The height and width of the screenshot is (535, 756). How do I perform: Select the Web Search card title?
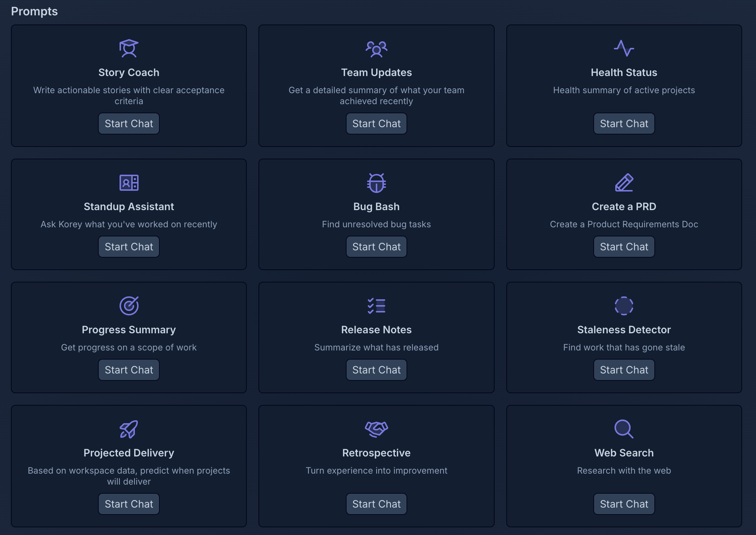click(x=624, y=453)
